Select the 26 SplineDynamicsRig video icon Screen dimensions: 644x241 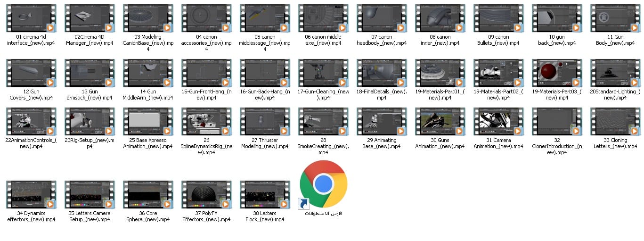click(206, 121)
